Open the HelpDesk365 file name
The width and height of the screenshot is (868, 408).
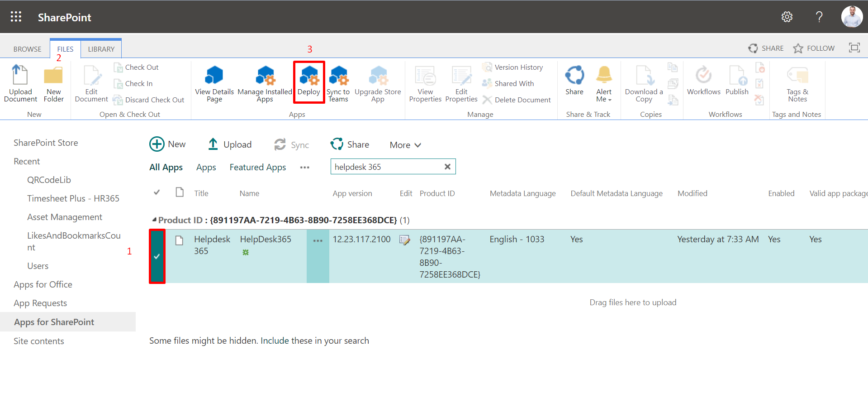[x=266, y=239]
